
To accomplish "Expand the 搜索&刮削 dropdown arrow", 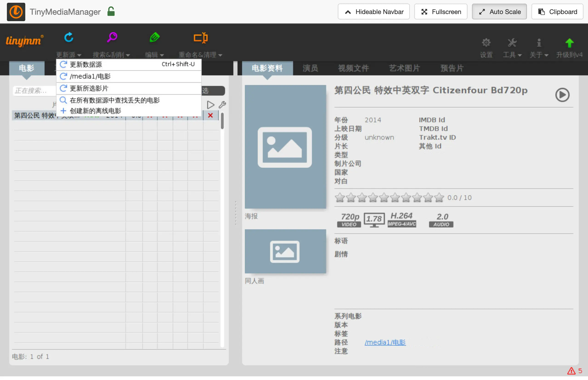I will tap(128, 55).
